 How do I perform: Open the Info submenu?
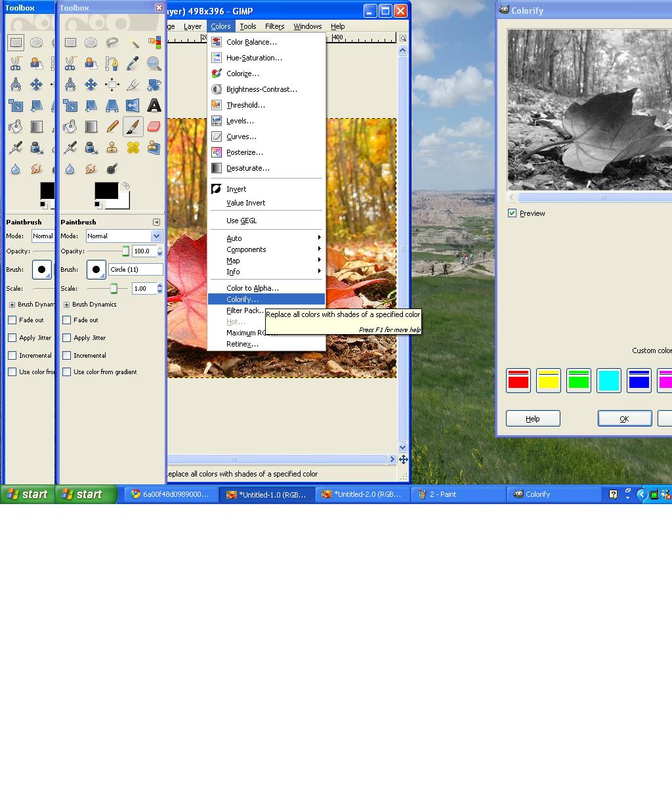click(x=266, y=271)
